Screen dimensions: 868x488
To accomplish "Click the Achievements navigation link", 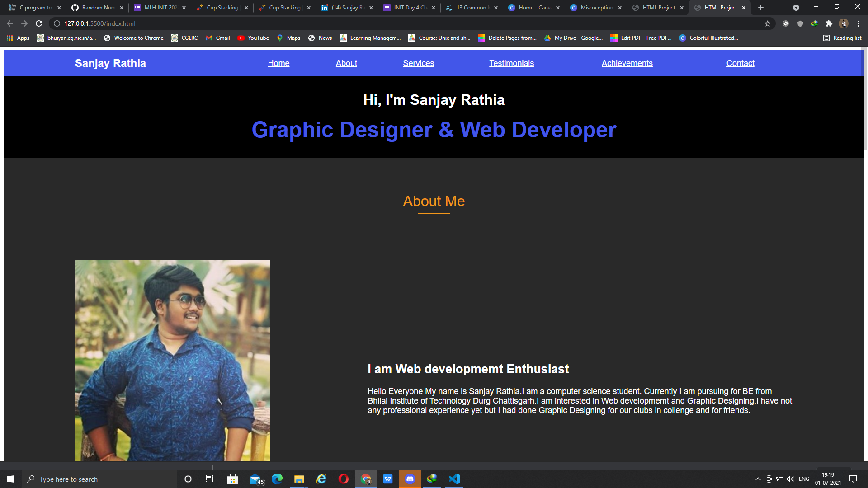I will point(627,63).
